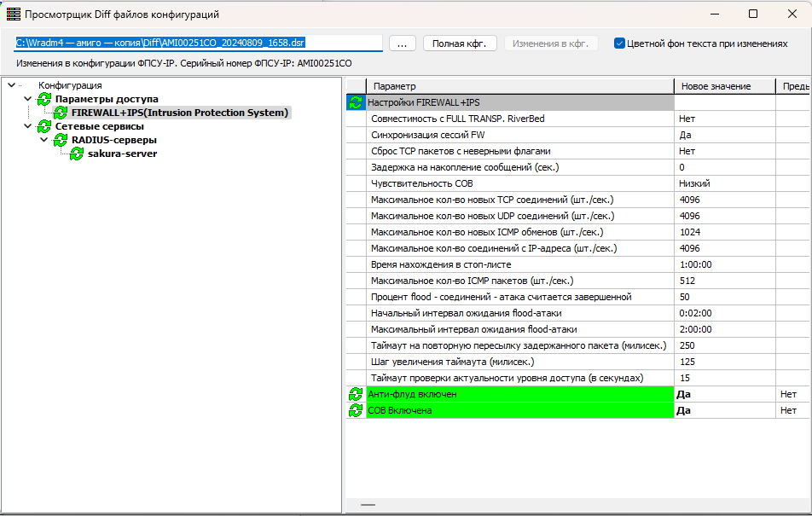Collapse the Параметры доступа branch

[27, 99]
